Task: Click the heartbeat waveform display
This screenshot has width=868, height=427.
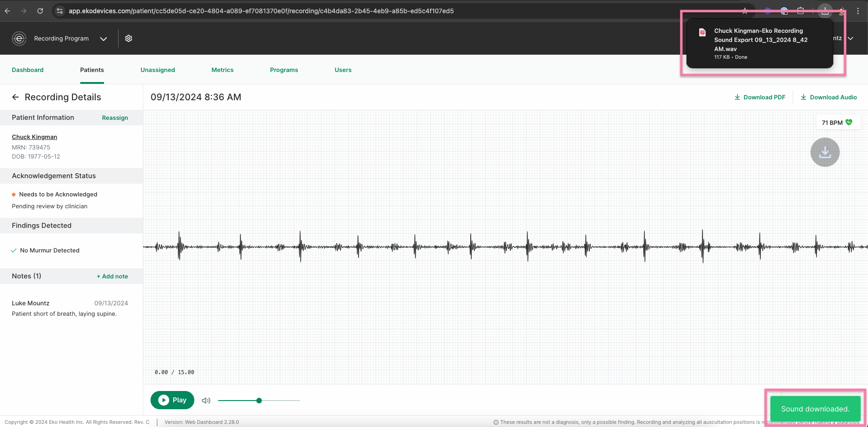Action: point(505,247)
